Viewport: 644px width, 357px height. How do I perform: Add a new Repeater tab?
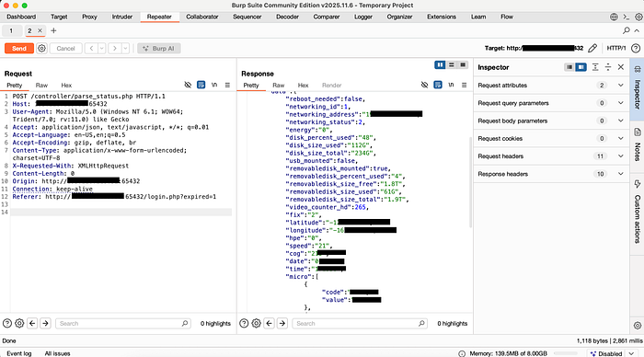pos(53,30)
